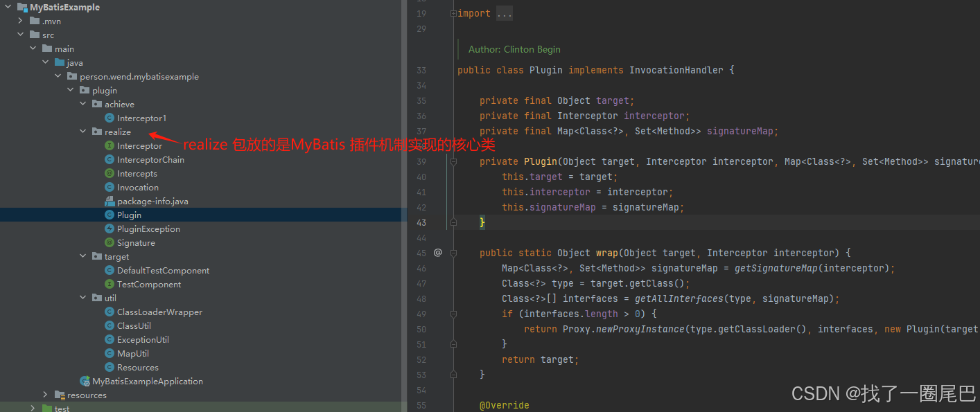This screenshot has width=980, height=412.
Task: Click the package-info.java file icon
Action: click(x=110, y=201)
